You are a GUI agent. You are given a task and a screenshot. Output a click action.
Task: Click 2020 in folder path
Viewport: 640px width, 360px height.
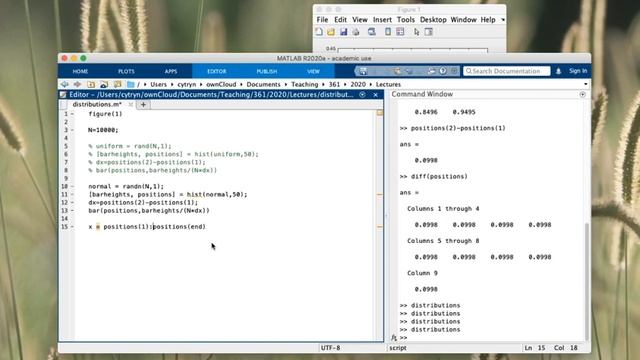358,84
